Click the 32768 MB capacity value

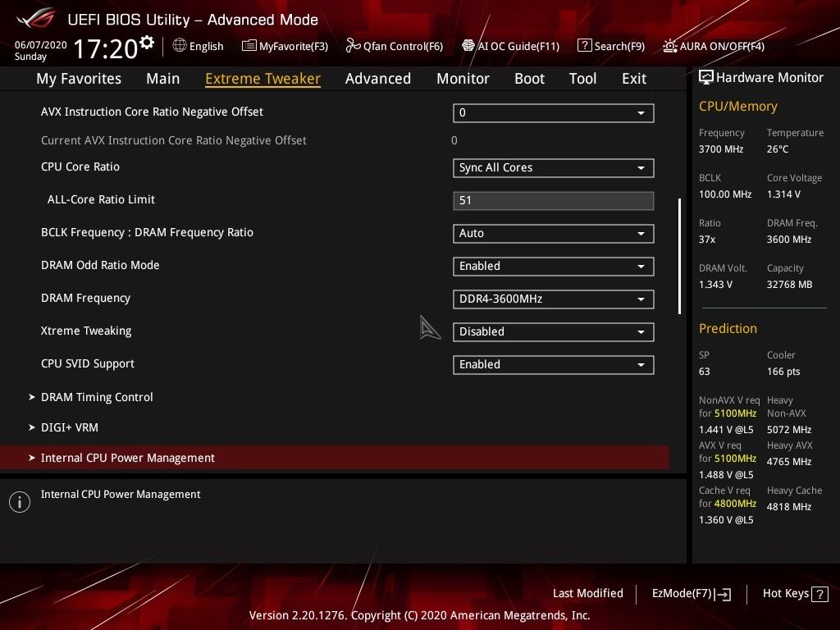(790, 285)
